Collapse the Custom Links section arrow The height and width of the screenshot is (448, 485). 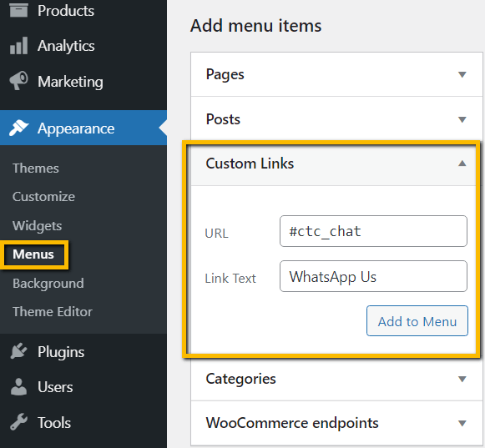(462, 164)
